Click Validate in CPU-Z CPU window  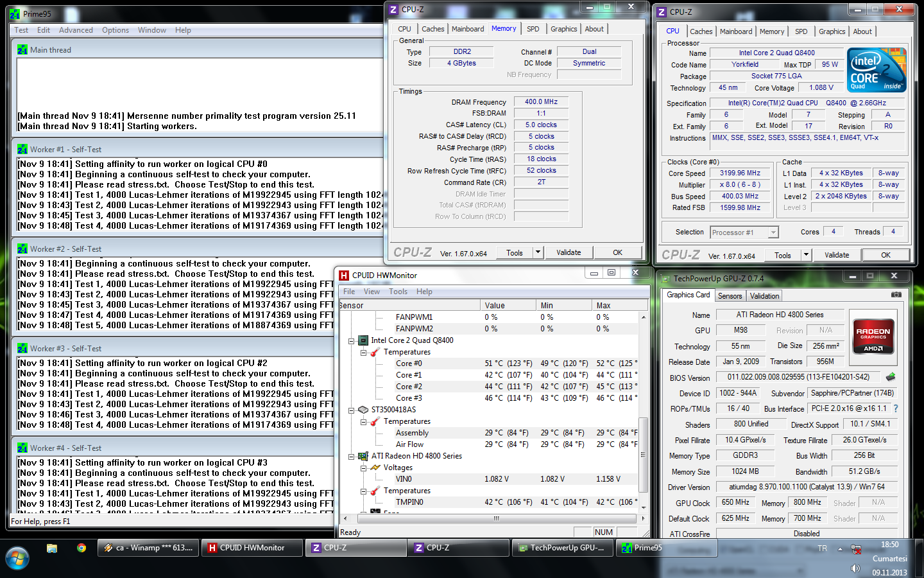click(837, 255)
